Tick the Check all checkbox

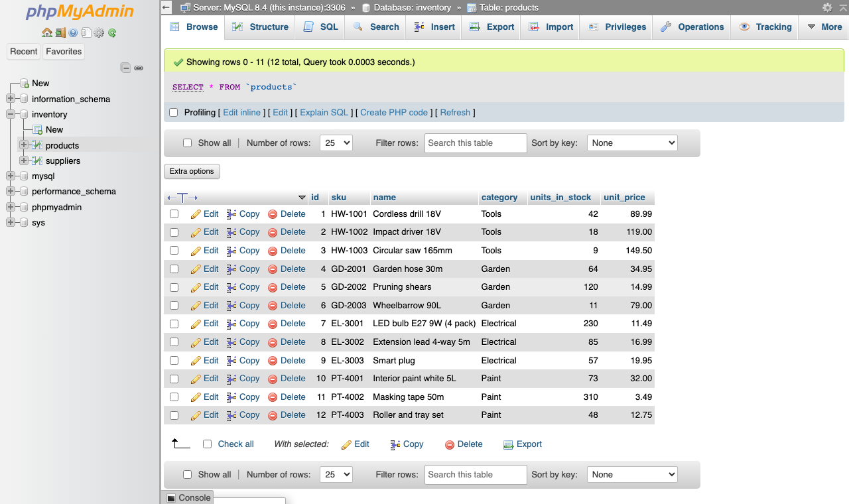[x=207, y=444]
